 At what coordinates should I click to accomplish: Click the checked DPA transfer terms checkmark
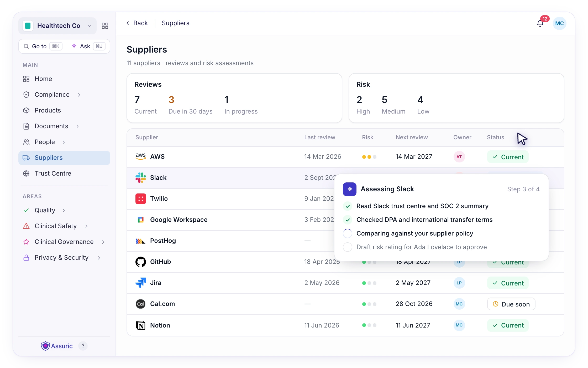(348, 220)
